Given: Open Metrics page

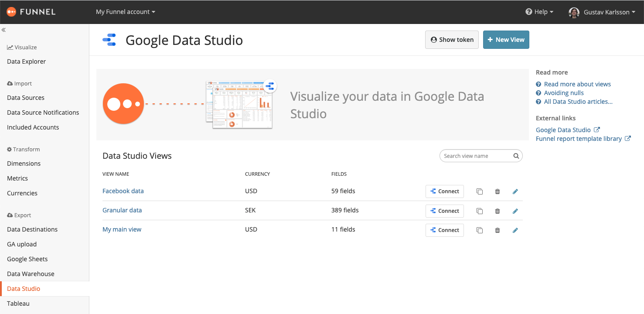Looking at the screenshot, I should 17,178.
